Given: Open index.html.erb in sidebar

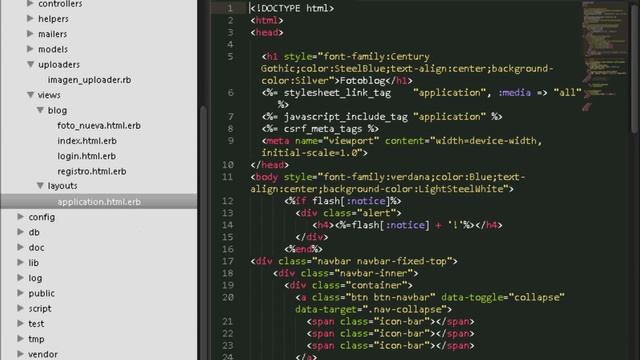Looking at the screenshot, I should (x=87, y=141).
